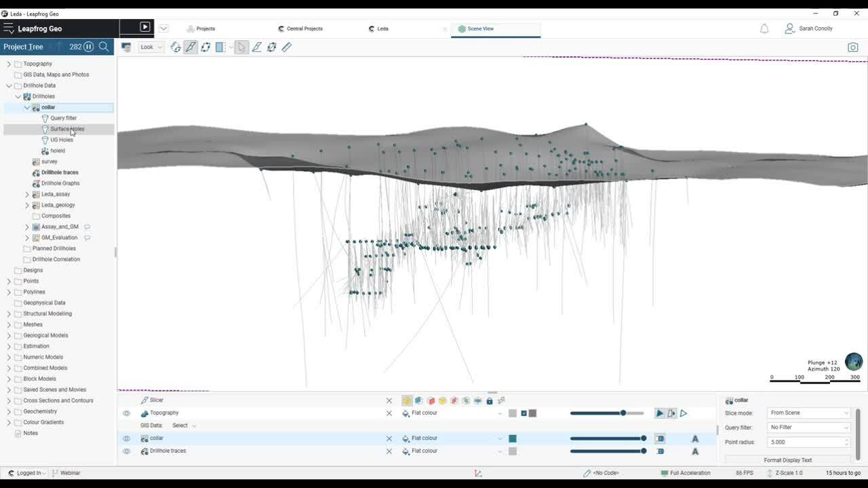Switch to the Central Projects tab
868x488 pixels.
(300, 29)
